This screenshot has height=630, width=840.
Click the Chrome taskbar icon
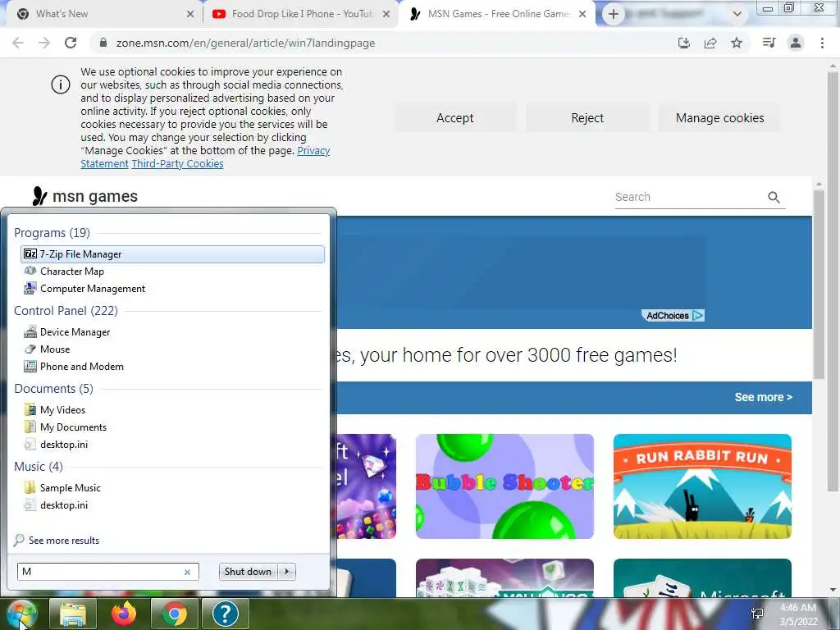[175, 614]
